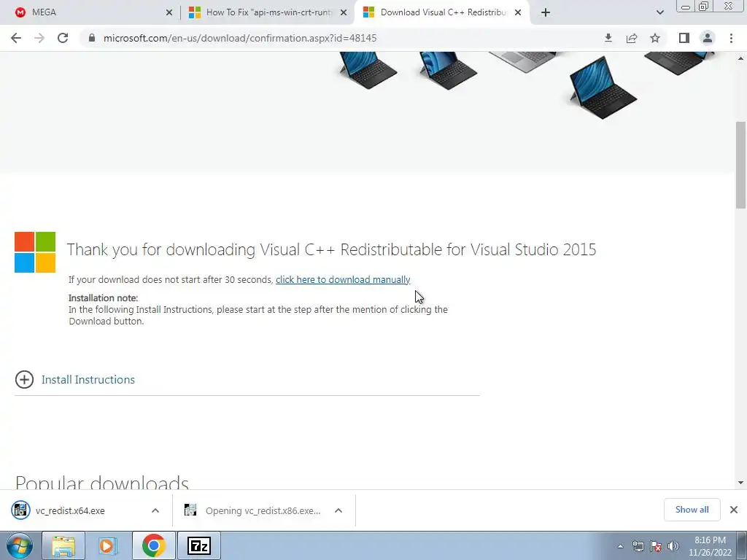This screenshot has height=560, width=747.
Task: Click the address bar URL
Action: click(240, 38)
